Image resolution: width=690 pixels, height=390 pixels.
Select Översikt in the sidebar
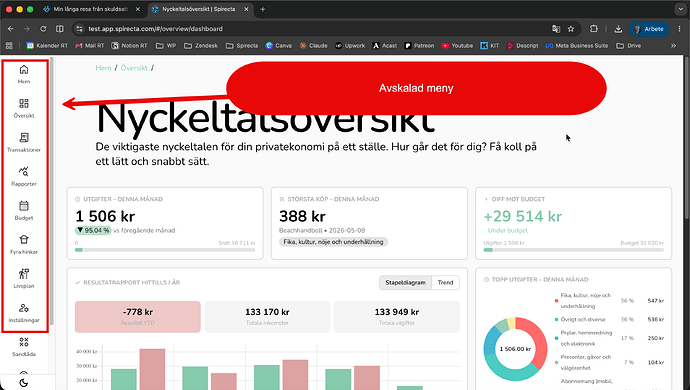pyautogui.click(x=24, y=108)
